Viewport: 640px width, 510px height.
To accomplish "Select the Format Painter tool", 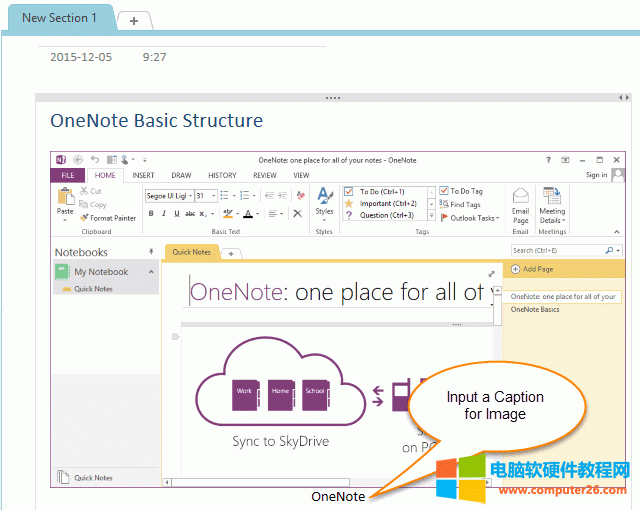I will (x=108, y=217).
